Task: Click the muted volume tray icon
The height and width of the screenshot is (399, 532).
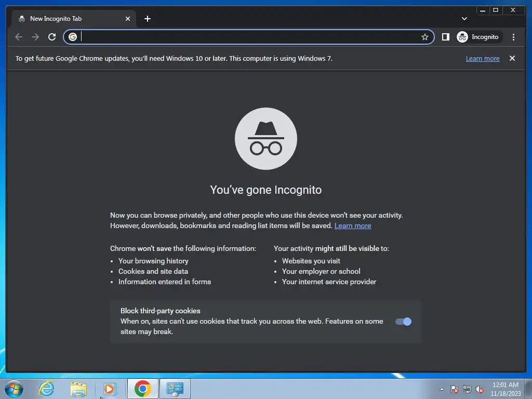Action: click(x=480, y=389)
